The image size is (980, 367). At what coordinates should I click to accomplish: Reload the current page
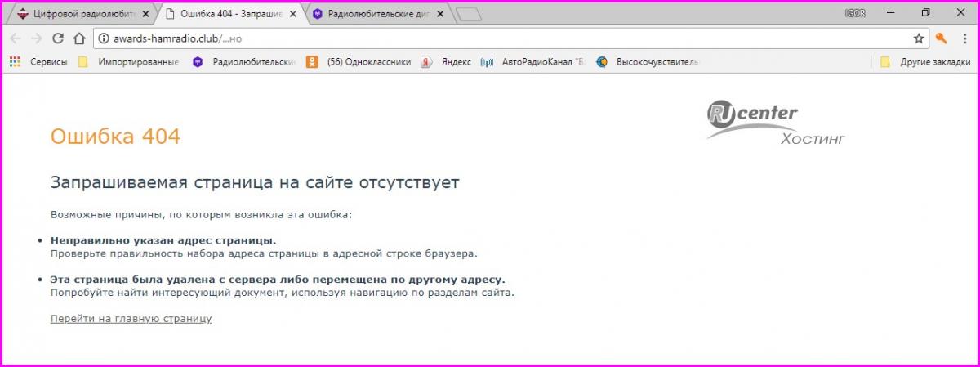[58, 38]
